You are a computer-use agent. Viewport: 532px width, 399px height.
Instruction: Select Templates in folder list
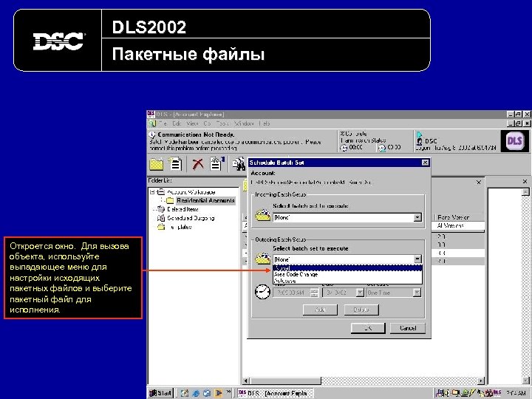coord(180,227)
